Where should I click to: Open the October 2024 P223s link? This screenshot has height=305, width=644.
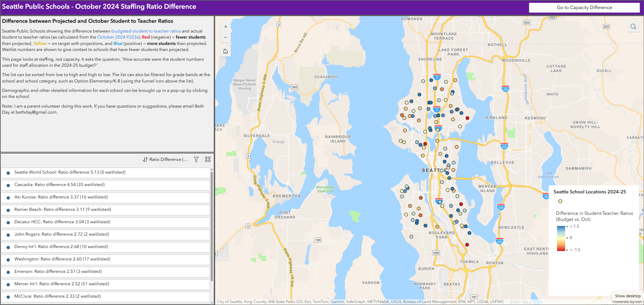118,37
